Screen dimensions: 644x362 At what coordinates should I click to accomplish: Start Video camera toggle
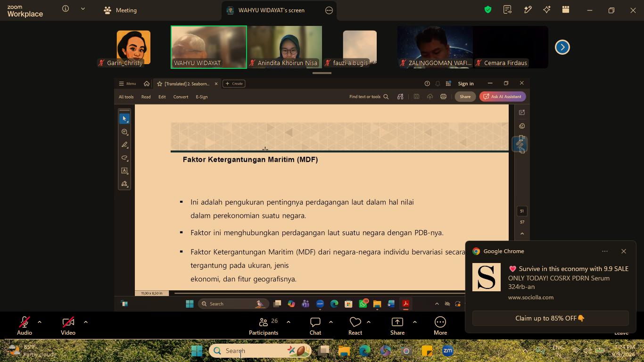click(x=68, y=326)
